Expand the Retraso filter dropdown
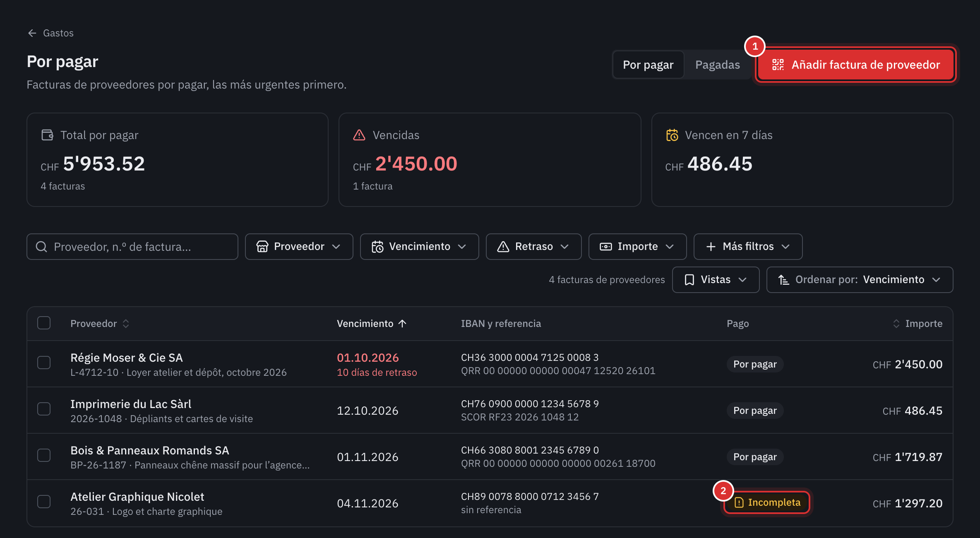This screenshot has height=538, width=980. (x=533, y=247)
